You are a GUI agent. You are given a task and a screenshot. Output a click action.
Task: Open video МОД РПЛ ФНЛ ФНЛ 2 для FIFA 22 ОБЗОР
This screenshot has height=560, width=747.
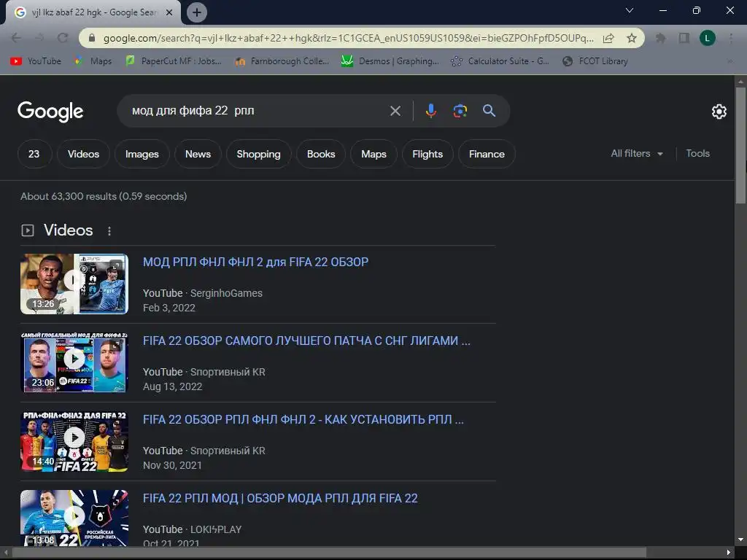coord(255,262)
